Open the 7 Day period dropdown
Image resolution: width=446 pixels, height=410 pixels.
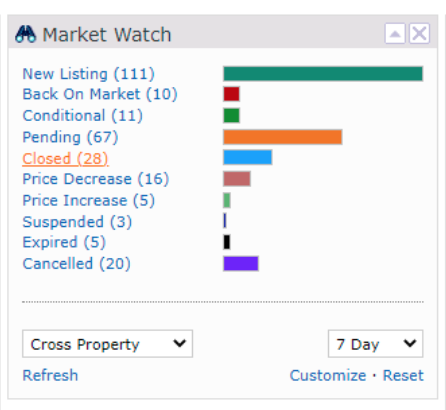point(376,344)
